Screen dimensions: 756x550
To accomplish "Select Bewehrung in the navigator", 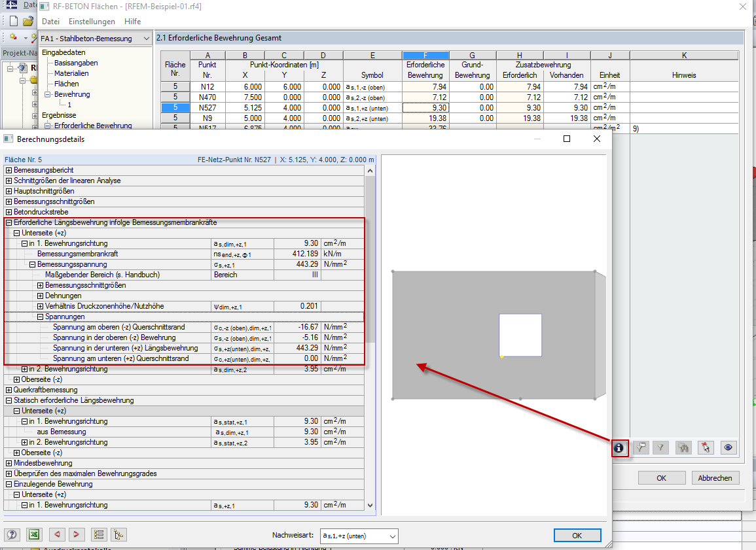I will [x=72, y=94].
